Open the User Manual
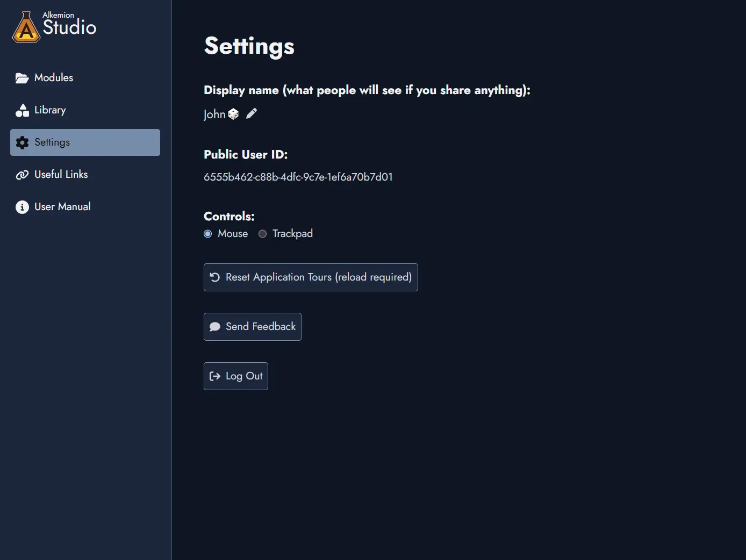Viewport: 746px width, 560px height. coord(62,206)
